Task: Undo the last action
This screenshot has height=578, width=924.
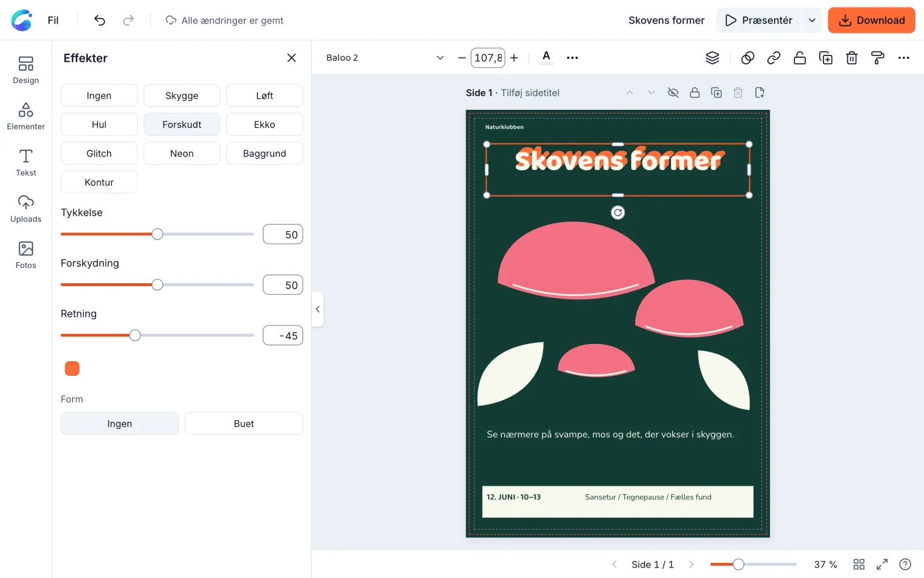Action: pyautogui.click(x=99, y=20)
